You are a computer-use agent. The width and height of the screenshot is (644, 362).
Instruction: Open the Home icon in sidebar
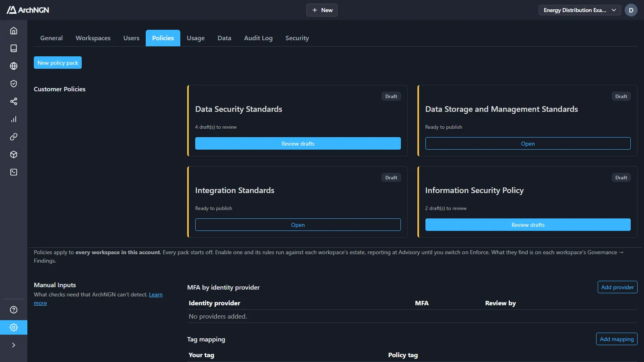(x=14, y=31)
